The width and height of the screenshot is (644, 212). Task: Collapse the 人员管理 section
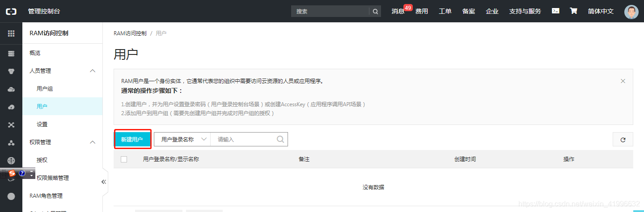93,71
